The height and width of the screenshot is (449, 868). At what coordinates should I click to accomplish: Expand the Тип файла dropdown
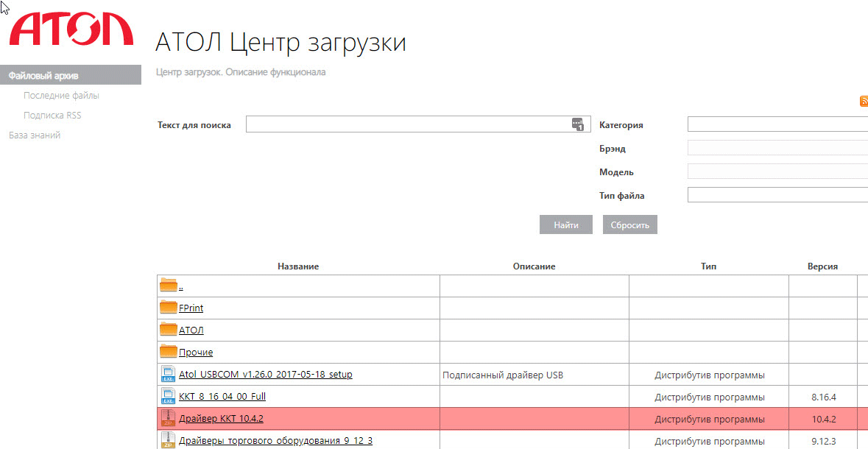click(x=777, y=195)
